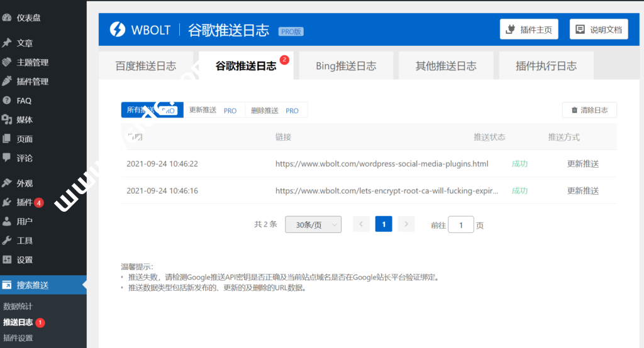Click the 插件 plug icon in sidebar
This screenshot has height=348, width=644.
[x=6, y=202]
